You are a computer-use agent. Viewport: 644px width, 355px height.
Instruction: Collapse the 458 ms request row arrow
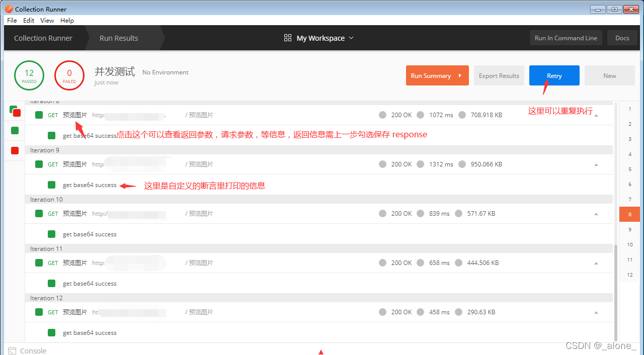click(596, 312)
